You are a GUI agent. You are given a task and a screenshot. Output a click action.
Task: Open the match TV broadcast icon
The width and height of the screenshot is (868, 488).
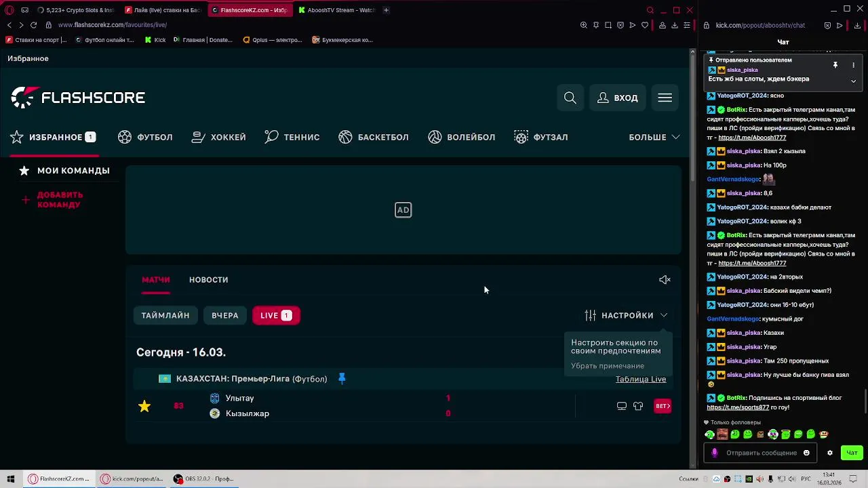tap(622, 406)
